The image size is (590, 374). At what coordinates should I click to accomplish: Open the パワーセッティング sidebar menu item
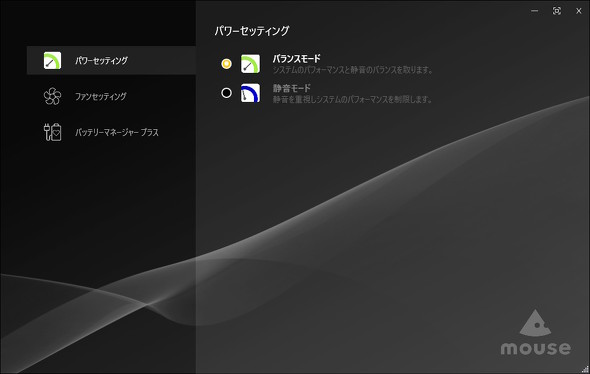(x=111, y=60)
